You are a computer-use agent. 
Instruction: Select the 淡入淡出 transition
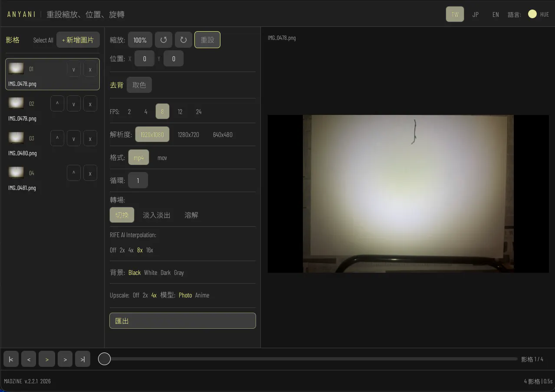point(157,215)
